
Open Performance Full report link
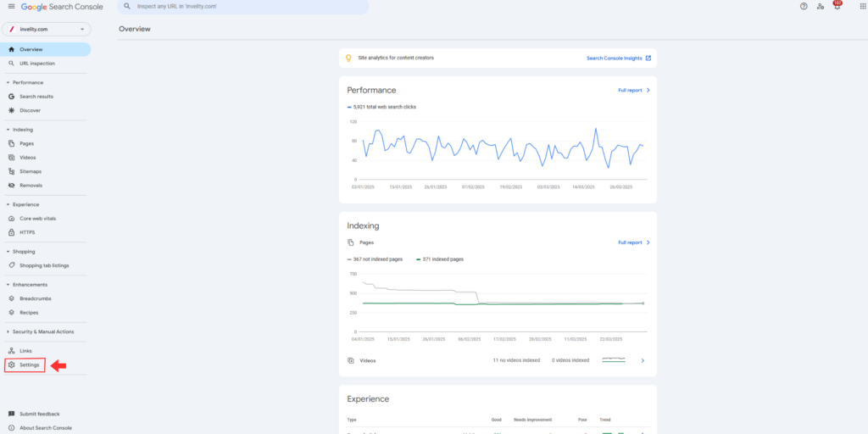[x=634, y=90]
